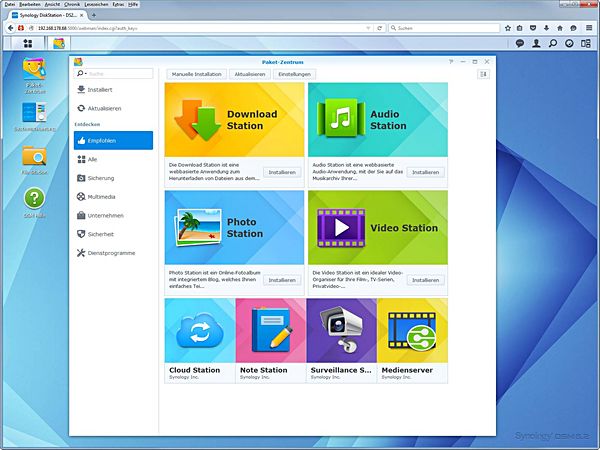
Task: Select Aktualisieren in the sidebar
Action: tap(114, 108)
